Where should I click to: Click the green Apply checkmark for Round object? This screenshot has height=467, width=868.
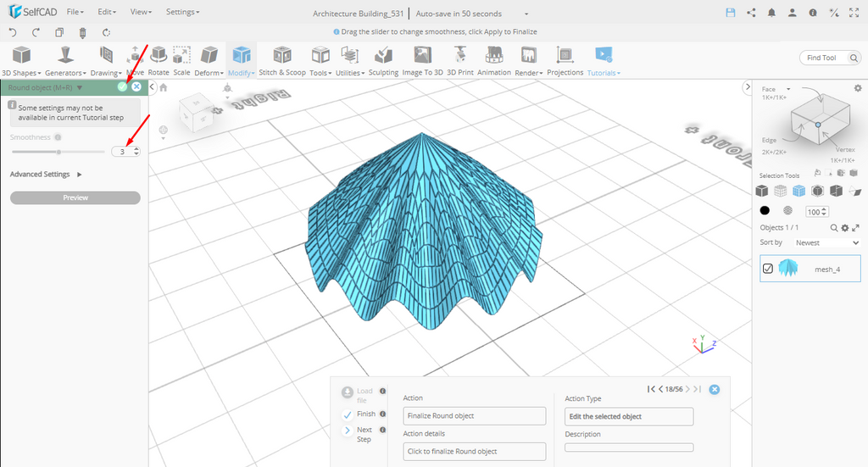[122, 86]
